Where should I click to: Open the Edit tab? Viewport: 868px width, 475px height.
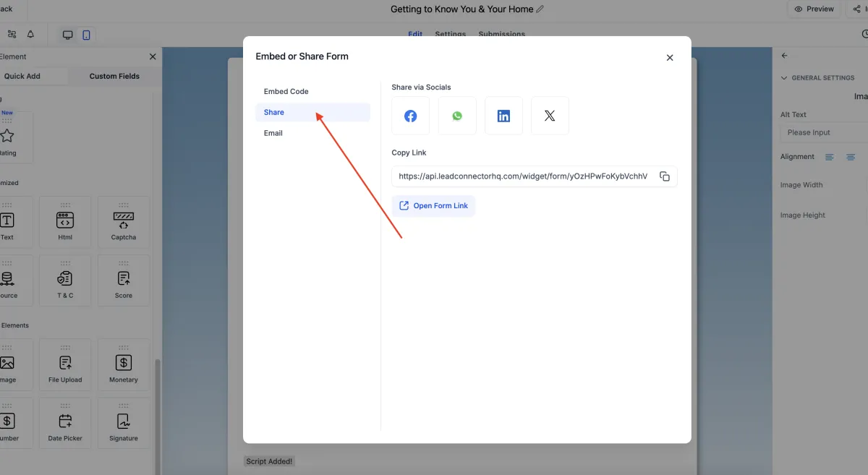(415, 34)
